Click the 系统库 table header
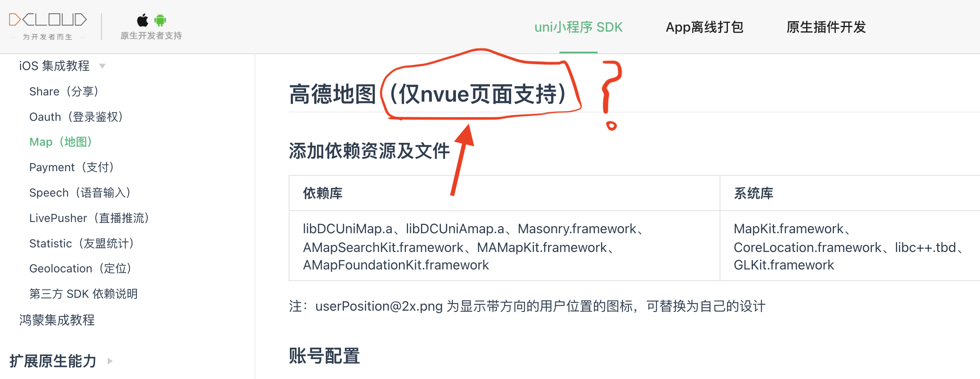Image resolution: width=980 pixels, height=379 pixels. tap(754, 193)
